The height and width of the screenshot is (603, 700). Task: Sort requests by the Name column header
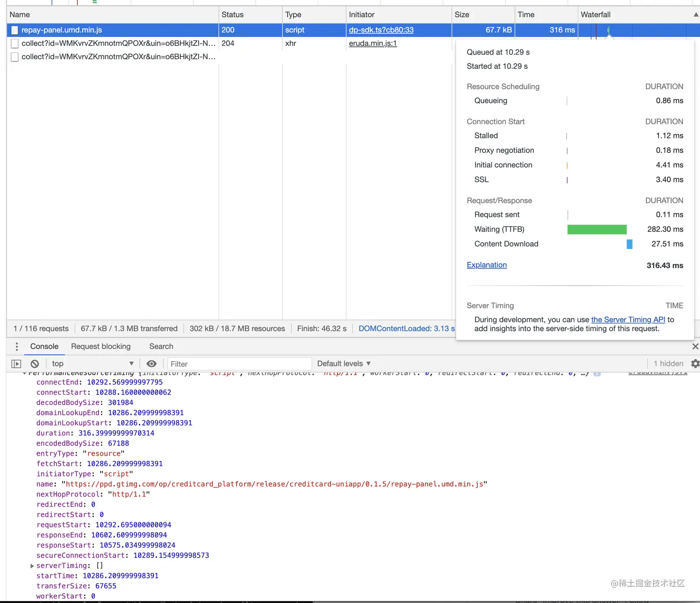[112, 15]
